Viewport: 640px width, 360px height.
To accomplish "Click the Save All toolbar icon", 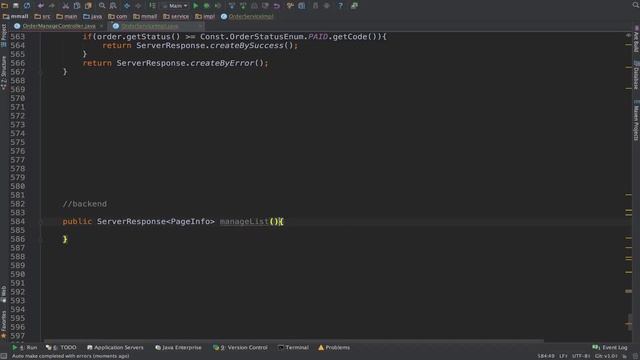I will pos(16,6).
